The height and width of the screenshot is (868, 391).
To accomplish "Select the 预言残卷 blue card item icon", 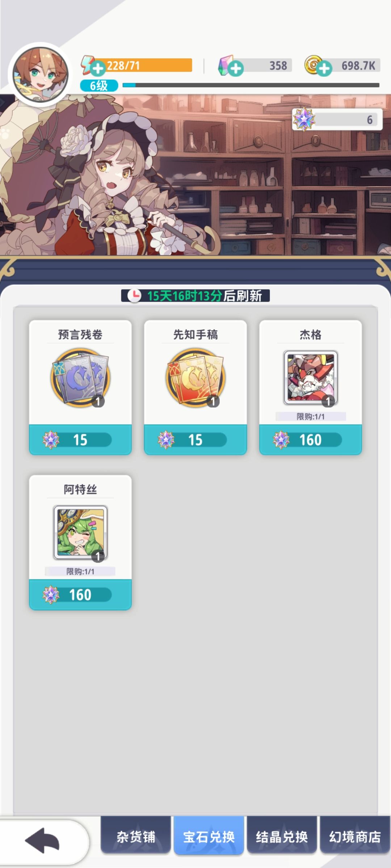I will [x=80, y=378].
